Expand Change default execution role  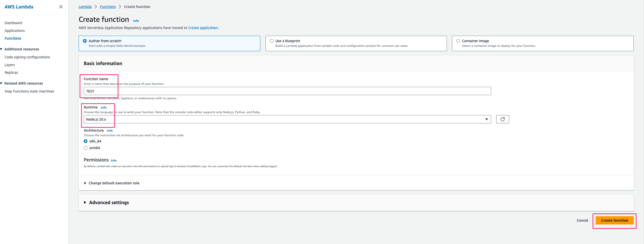tap(112, 183)
